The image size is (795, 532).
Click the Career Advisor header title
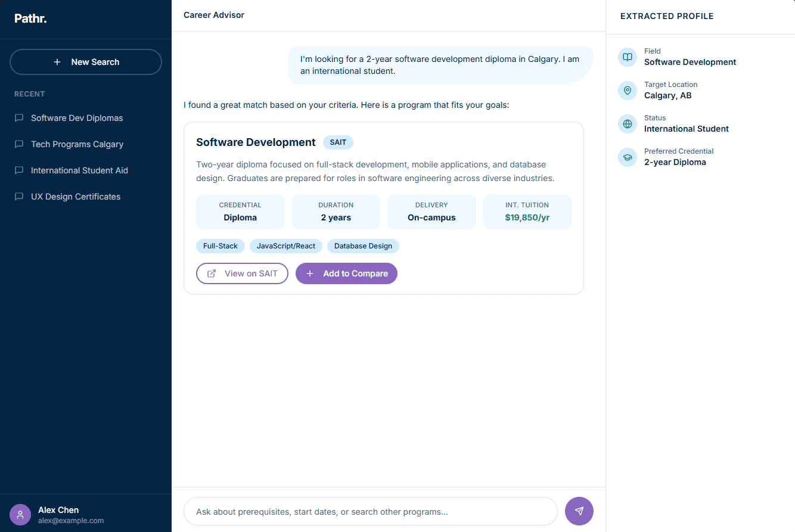214,15
